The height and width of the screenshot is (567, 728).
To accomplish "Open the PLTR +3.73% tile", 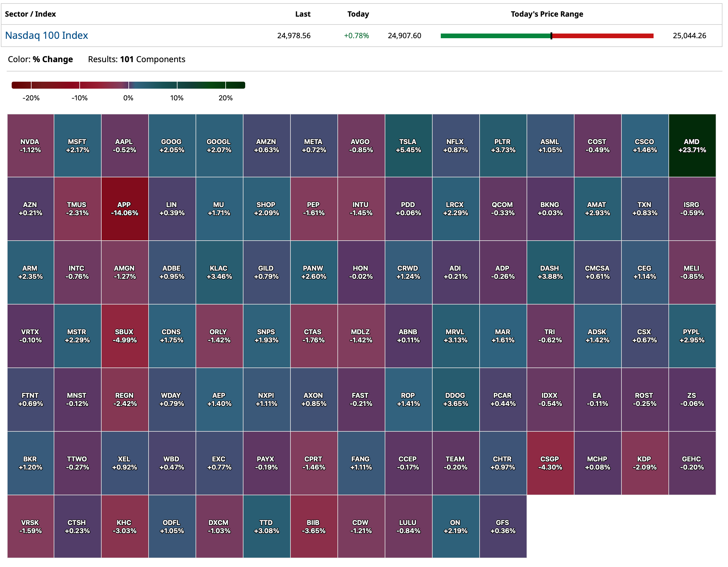I will pyautogui.click(x=503, y=146).
